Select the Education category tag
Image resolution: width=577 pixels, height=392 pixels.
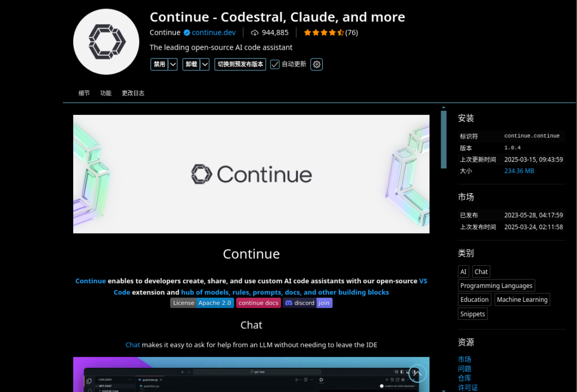pos(474,300)
